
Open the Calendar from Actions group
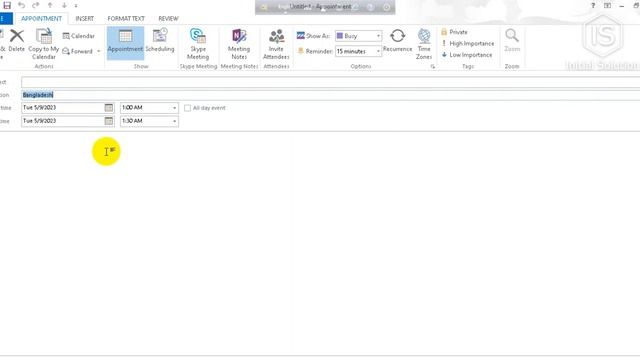[78, 36]
